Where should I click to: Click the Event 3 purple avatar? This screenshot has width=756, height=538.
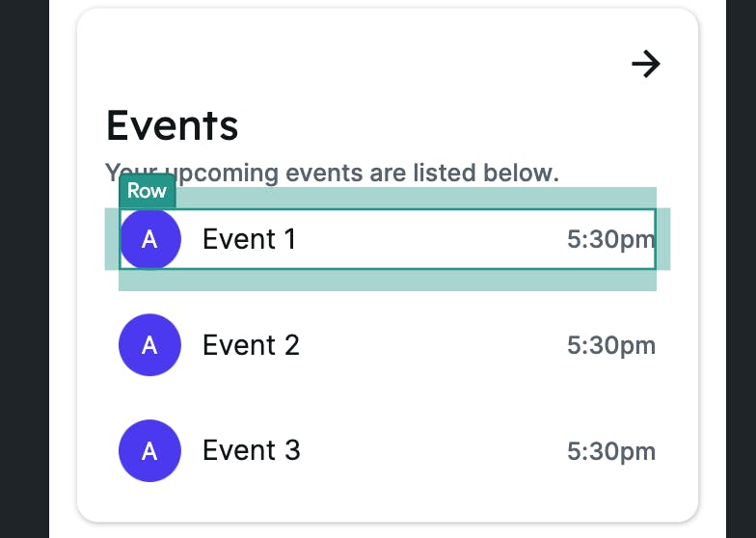coord(149,450)
